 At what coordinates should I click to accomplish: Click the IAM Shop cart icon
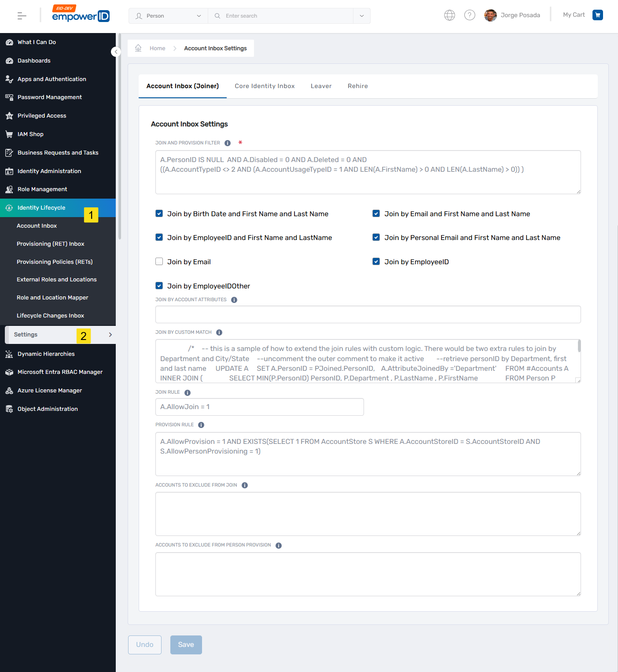pyautogui.click(x=10, y=134)
